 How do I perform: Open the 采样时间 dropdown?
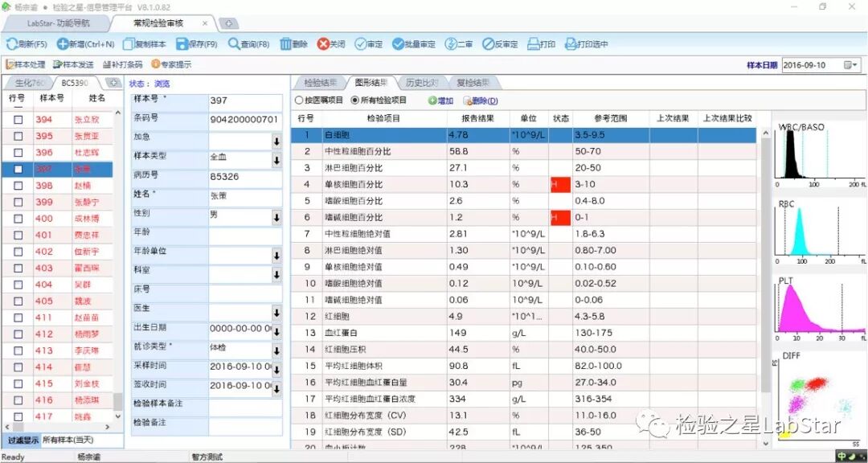pyautogui.click(x=276, y=370)
